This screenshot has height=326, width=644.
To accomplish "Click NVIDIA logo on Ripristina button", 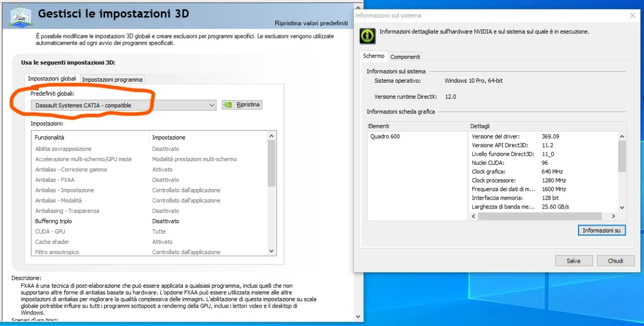I will pos(228,105).
